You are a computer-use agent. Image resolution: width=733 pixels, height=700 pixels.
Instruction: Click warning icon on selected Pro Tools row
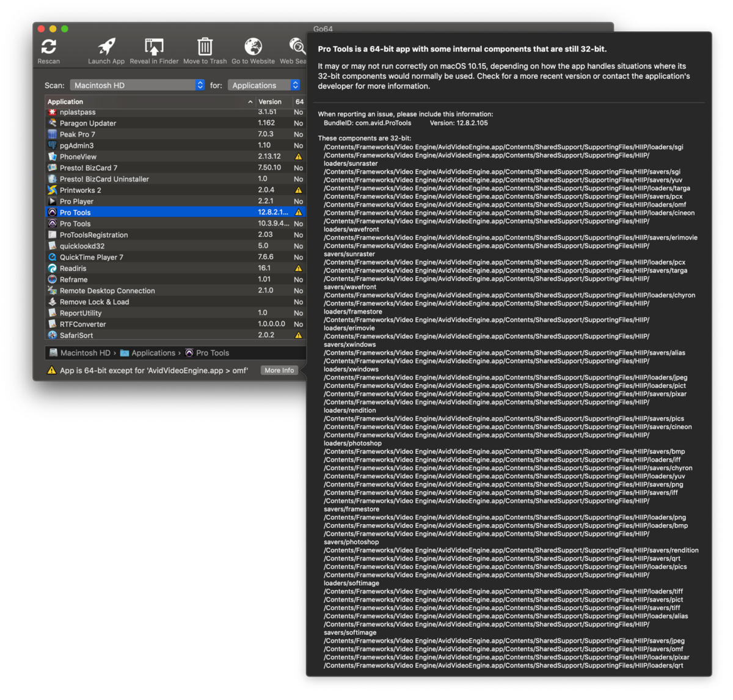click(x=299, y=213)
